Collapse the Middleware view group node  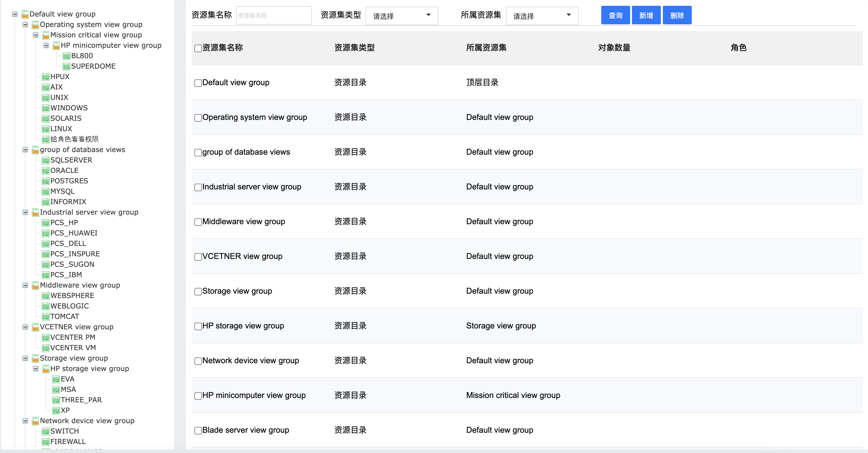(25, 285)
